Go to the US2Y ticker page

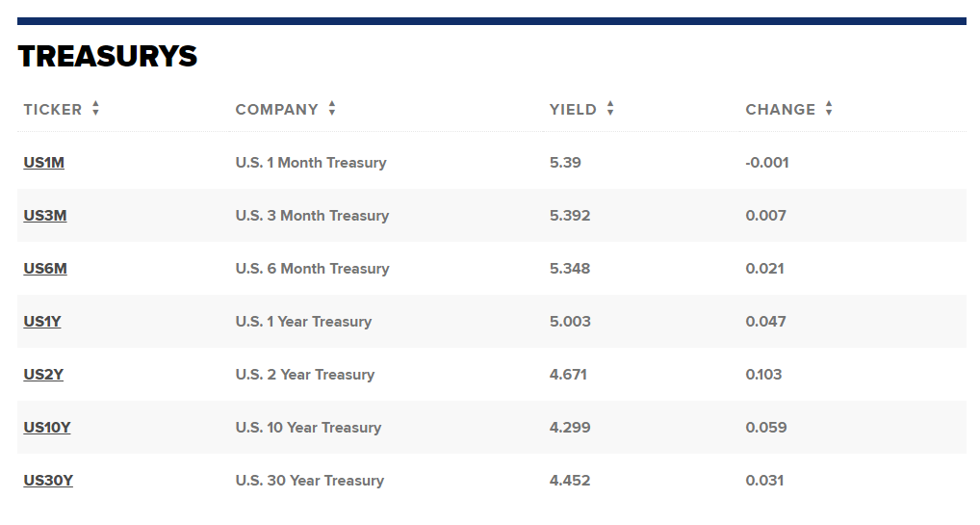point(43,375)
